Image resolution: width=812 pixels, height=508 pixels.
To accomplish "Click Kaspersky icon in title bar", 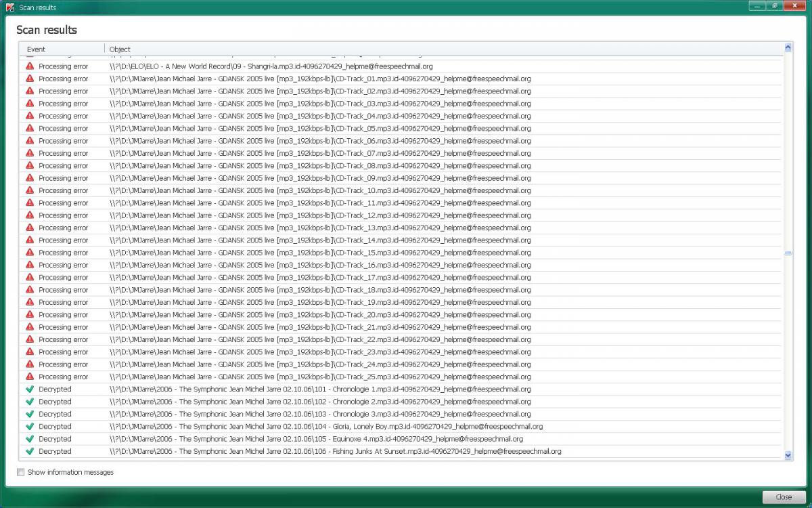I will click(9, 7).
